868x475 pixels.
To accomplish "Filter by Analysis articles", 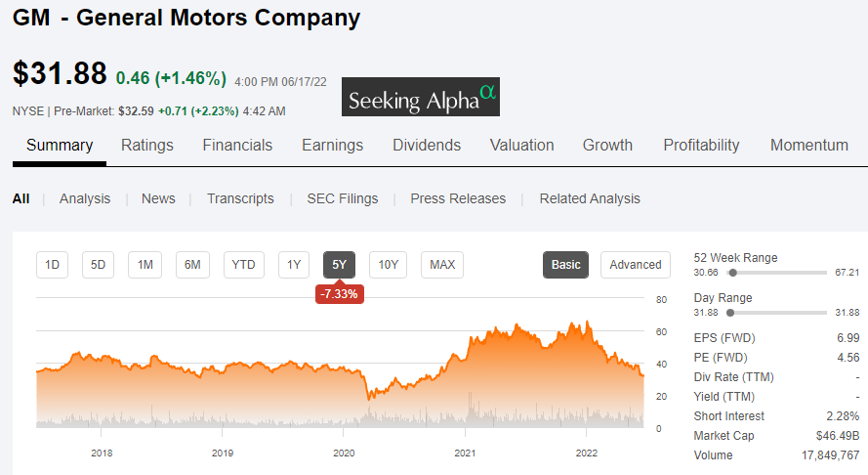I will pos(85,198).
